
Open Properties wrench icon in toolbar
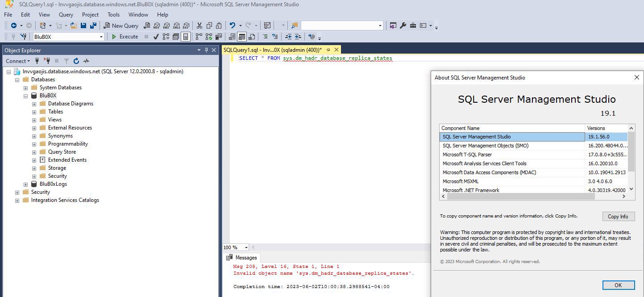coord(403,25)
